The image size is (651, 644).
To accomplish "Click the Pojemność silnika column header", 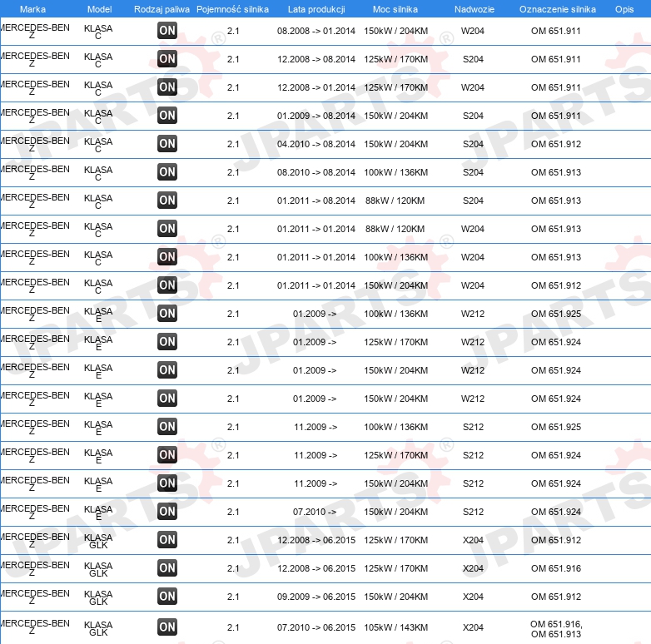I will coord(232,9).
